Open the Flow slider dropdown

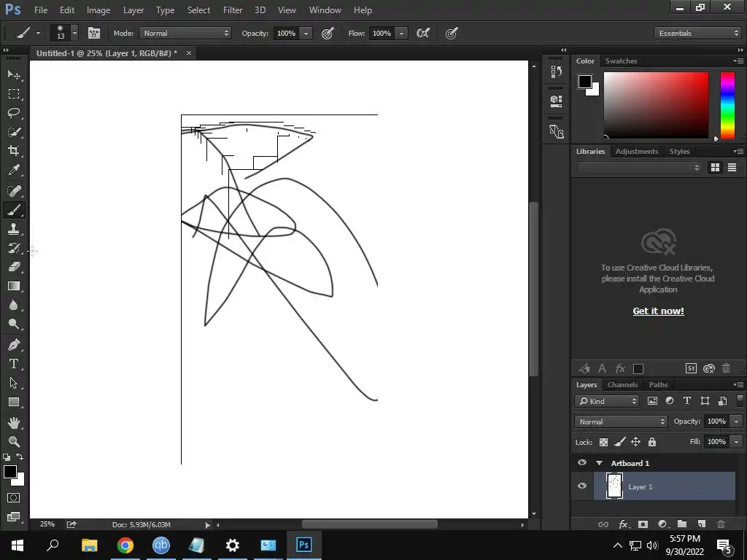click(x=402, y=33)
